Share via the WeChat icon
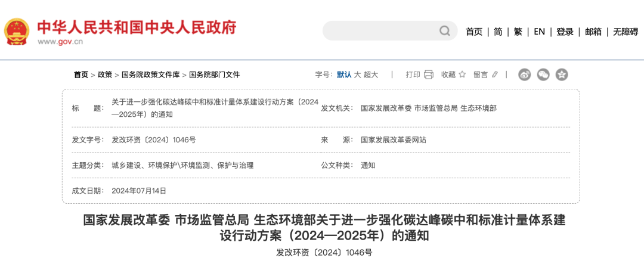644x264 pixels. (x=543, y=74)
